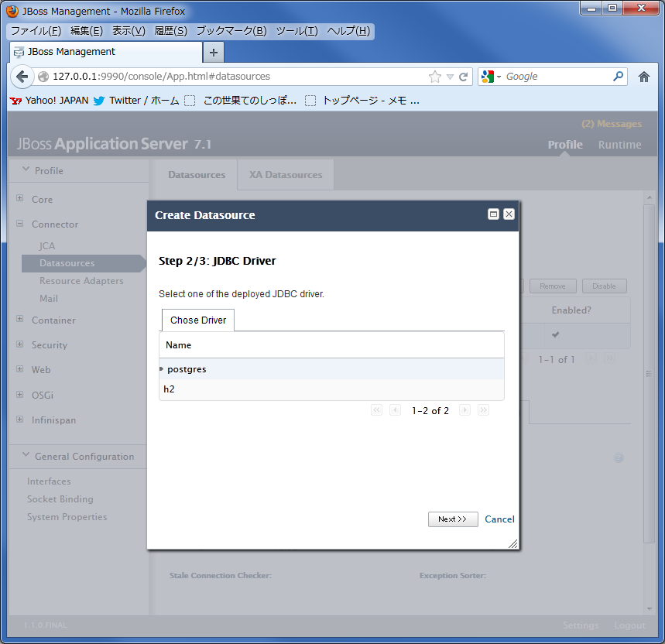Collapse the Connector tree node

(x=19, y=223)
